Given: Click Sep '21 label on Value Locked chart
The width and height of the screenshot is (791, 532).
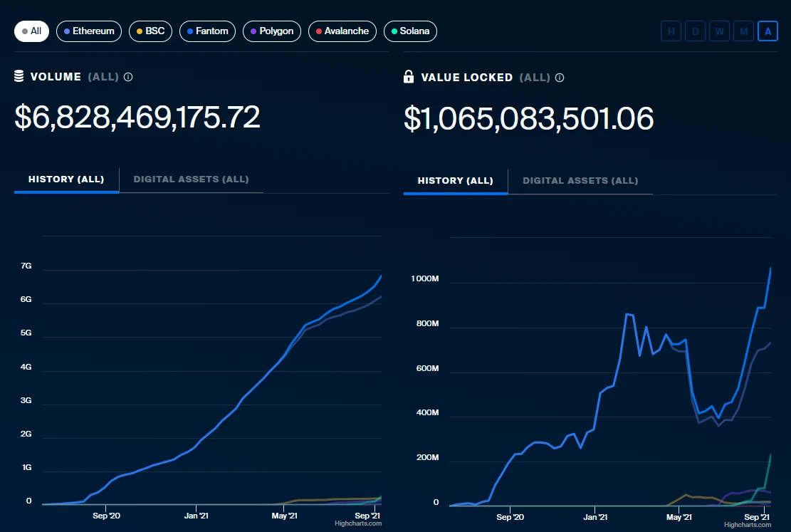Looking at the screenshot, I should tap(757, 517).
